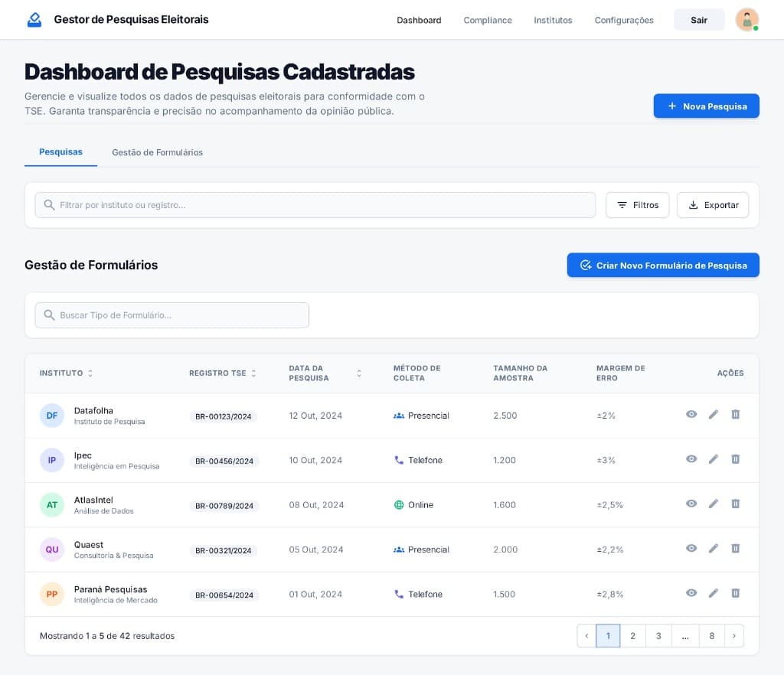
Task: Go to results page 8
Action: click(x=711, y=636)
